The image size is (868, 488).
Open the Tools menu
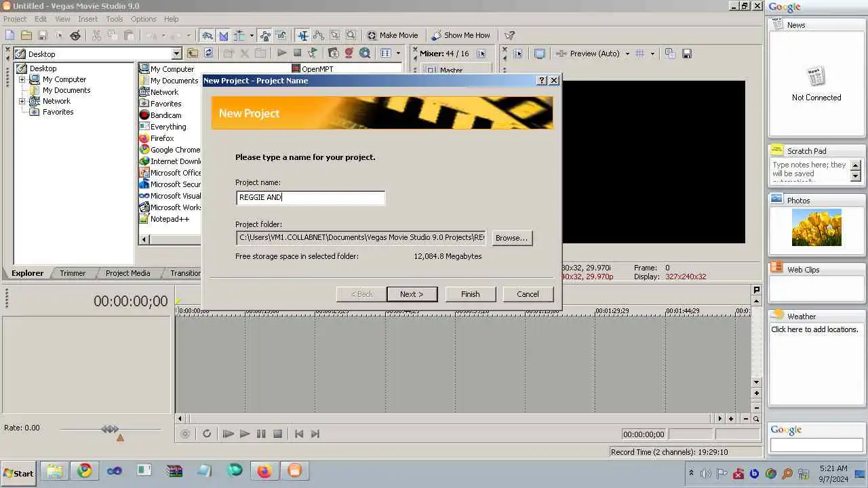point(114,19)
